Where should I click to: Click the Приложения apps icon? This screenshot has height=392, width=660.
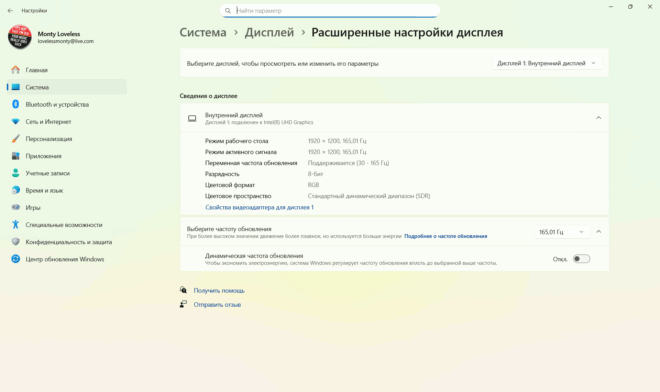tap(16, 156)
